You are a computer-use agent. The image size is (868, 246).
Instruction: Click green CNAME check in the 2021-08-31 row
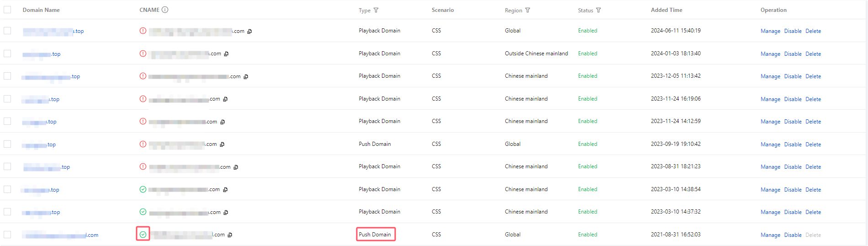[x=143, y=235]
